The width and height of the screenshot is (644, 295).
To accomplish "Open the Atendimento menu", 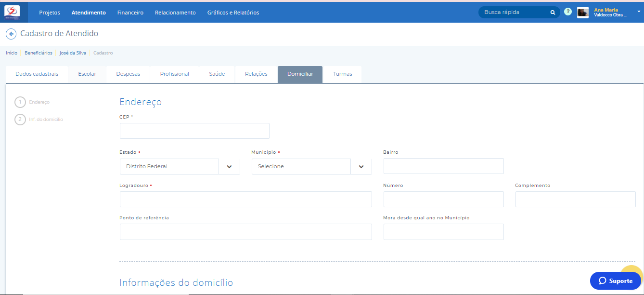I will click(89, 13).
